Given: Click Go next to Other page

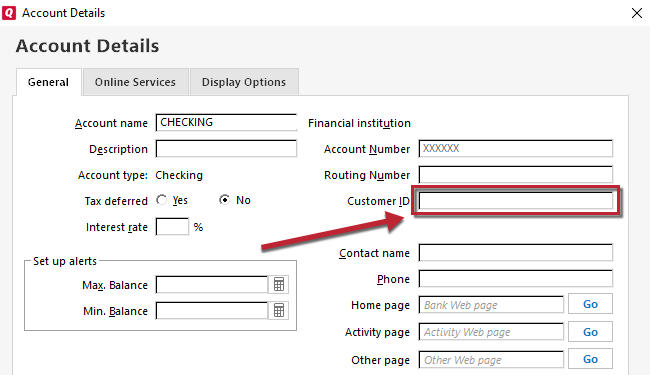Looking at the screenshot, I should tap(590, 359).
